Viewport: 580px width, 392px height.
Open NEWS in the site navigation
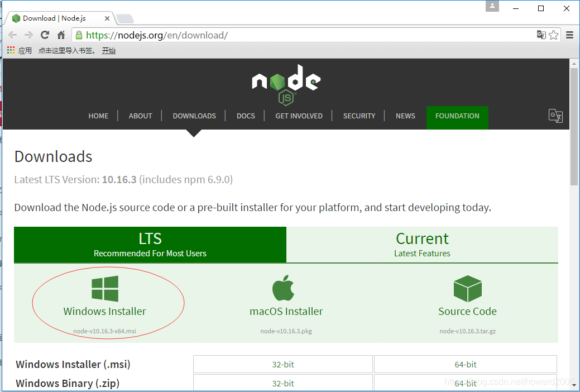[405, 116]
